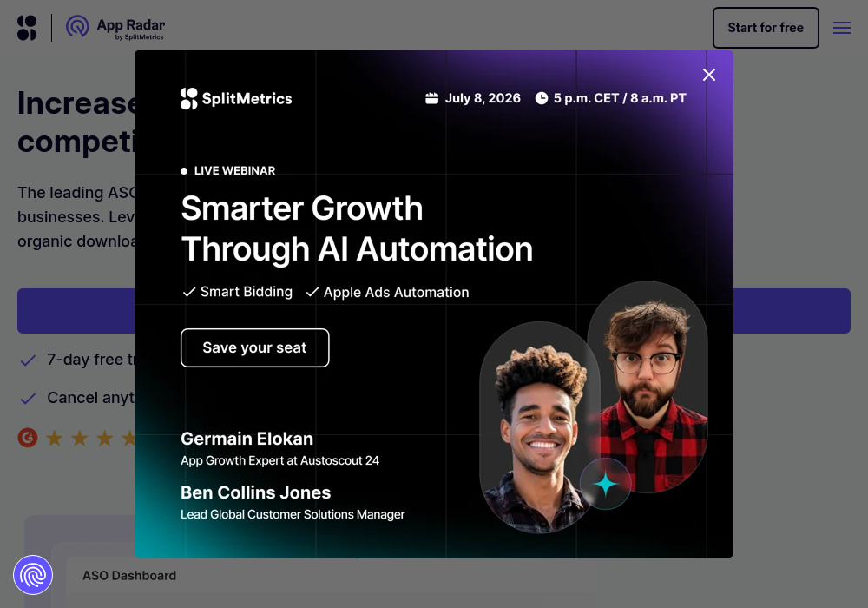
Task: Open the hamburger menu in the header
Action: click(842, 28)
